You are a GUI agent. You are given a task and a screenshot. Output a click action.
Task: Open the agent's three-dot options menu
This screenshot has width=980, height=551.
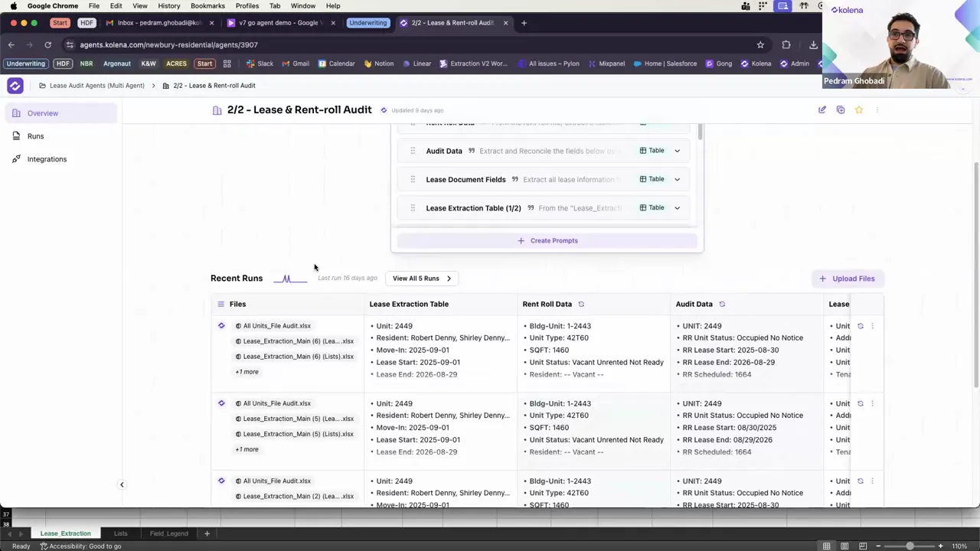(x=877, y=110)
